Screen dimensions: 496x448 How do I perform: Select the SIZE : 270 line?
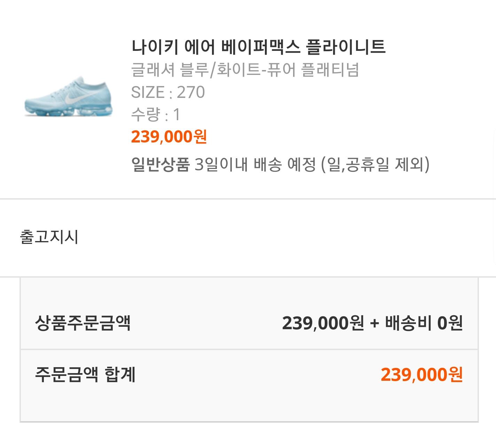tap(168, 92)
